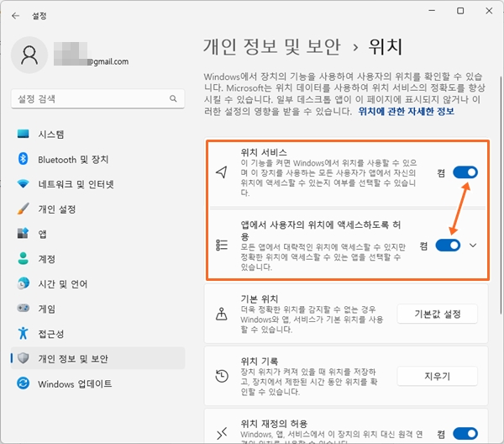Select 게임 in the sidebar
This screenshot has height=444, width=504.
(x=97, y=309)
